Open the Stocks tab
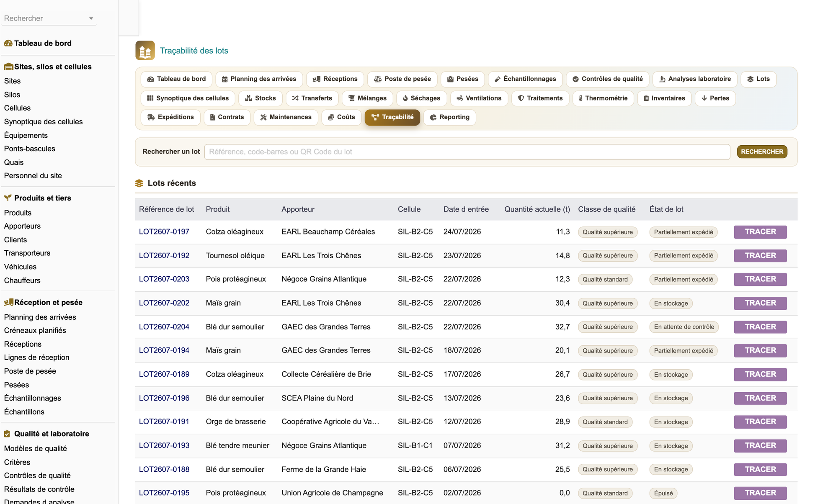Viewport: 815px width, 504px height. (260, 98)
